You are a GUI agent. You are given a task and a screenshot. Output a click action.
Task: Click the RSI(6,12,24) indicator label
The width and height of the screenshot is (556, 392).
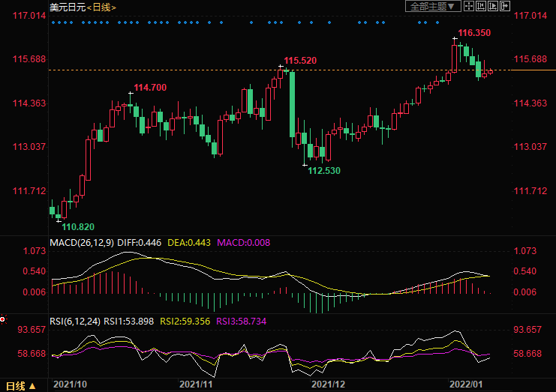tap(74, 321)
